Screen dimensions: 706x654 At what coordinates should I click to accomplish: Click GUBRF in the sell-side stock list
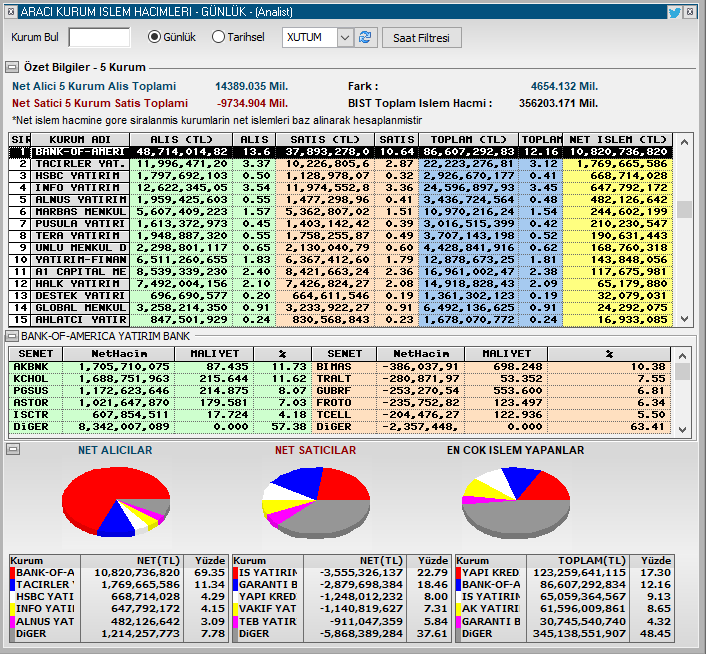tap(334, 391)
